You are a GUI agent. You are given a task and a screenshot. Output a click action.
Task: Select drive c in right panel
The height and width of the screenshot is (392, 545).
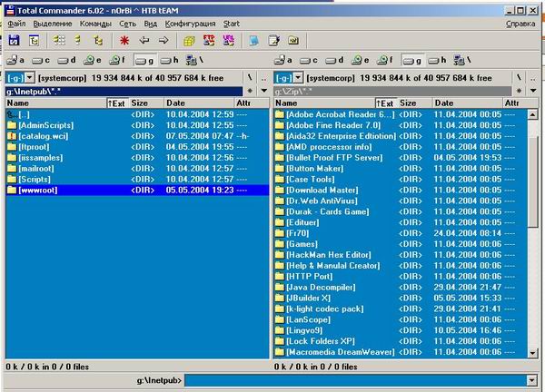[309, 61]
